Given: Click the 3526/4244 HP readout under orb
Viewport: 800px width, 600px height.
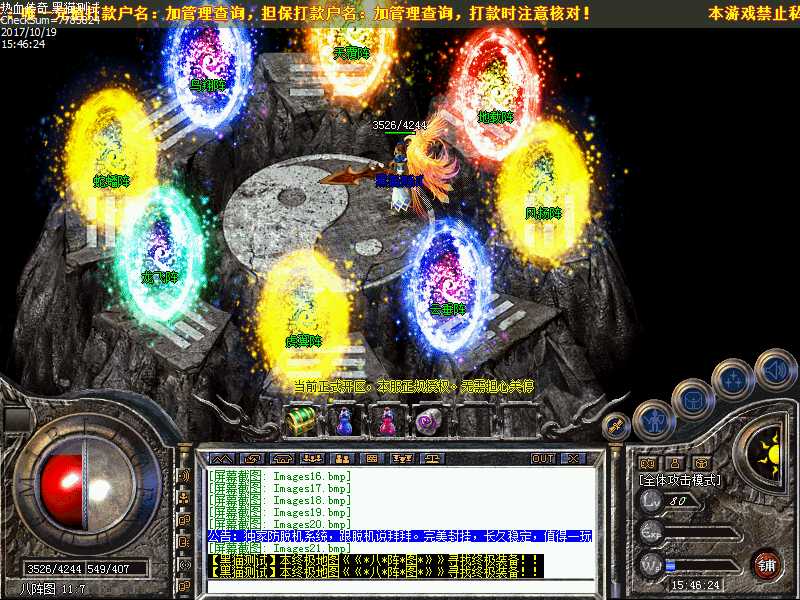Looking at the screenshot, I should pyautogui.click(x=55, y=568).
